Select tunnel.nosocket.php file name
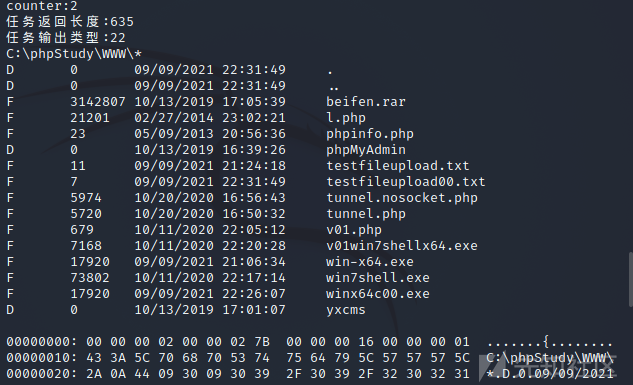The height and width of the screenshot is (385, 633). pyautogui.click(x=401, y=198)
